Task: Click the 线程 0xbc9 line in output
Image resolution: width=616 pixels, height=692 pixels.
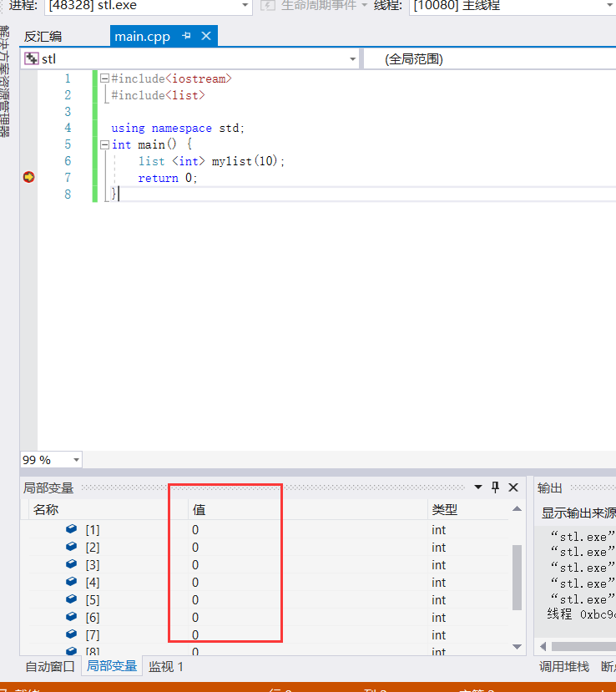Action: pos(581,614)
